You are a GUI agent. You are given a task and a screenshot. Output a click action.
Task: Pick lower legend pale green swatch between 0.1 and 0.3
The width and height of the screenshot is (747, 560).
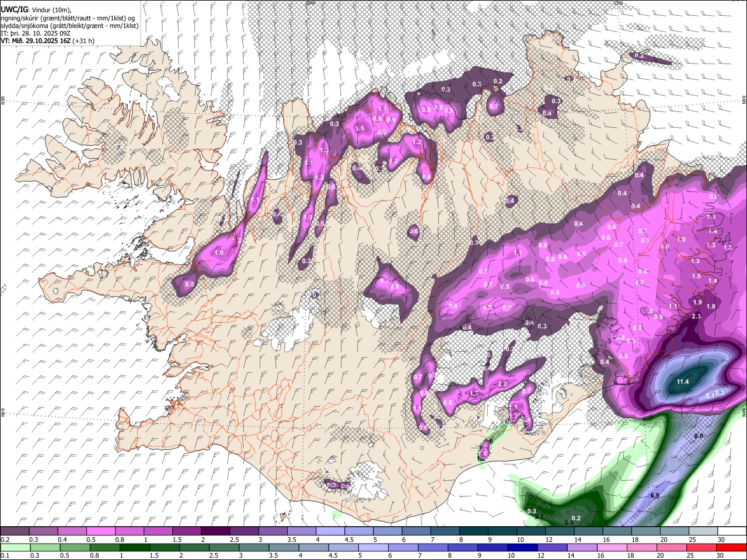tap(15, 547)
